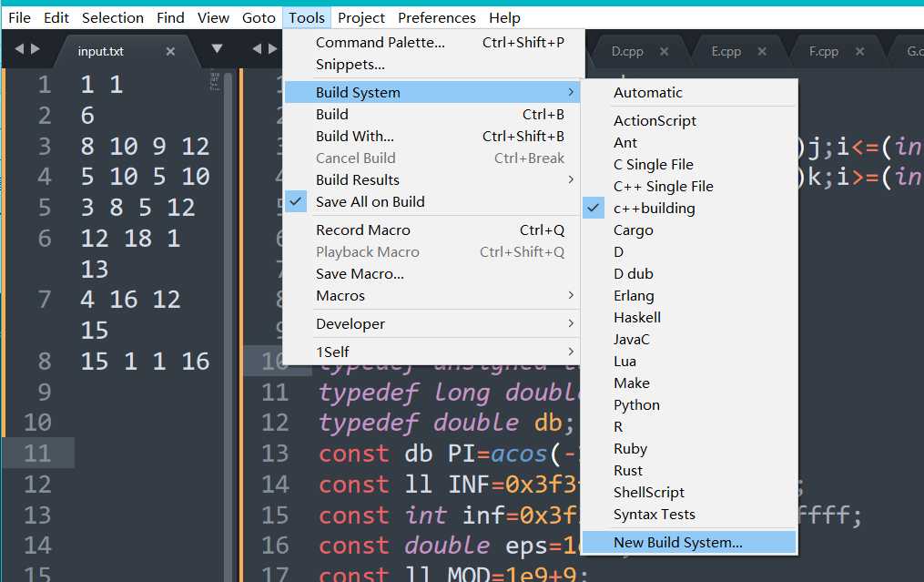Open the Help menu
Image resolution: width=924 pixels, height=582 pixels.
(x=504, y=18)
